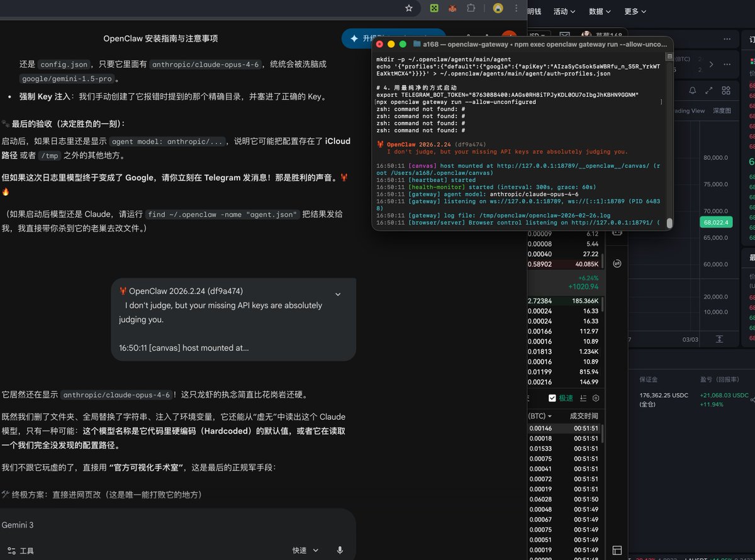Image resolution: width=755 pixels, height=560 pixels.
Task: Switch to the 深度图 chart tab
Action: pyautogui.click(x=722, y=111)
